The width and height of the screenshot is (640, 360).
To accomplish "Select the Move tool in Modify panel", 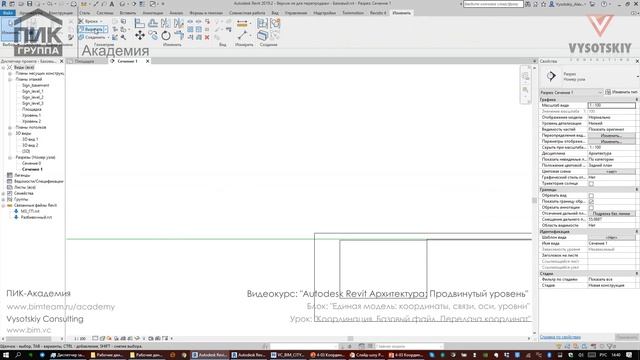I will tap(140, 36).
